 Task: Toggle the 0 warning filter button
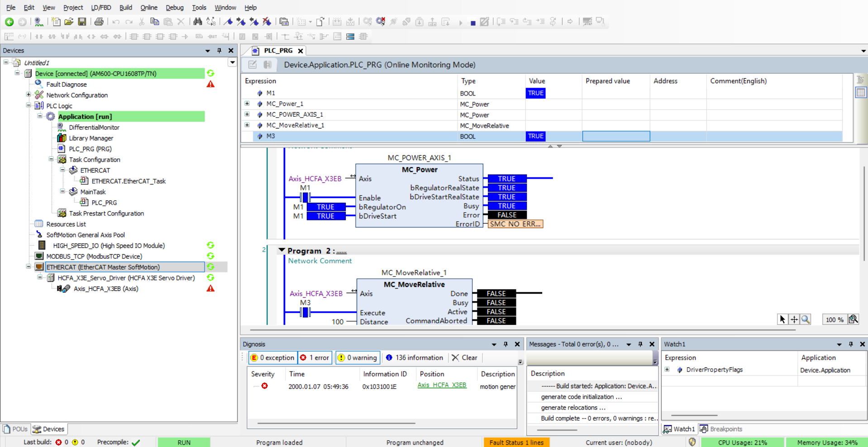coord(357,357)
